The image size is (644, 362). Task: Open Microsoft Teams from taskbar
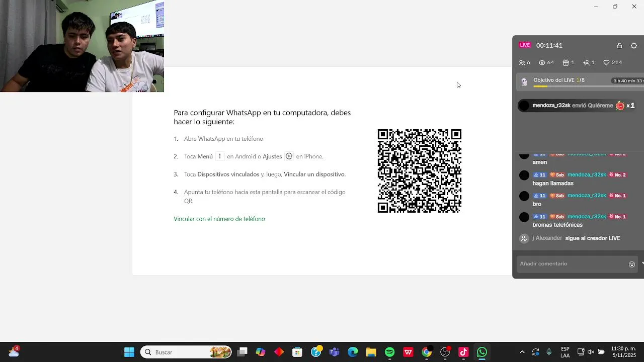[334, 352]
